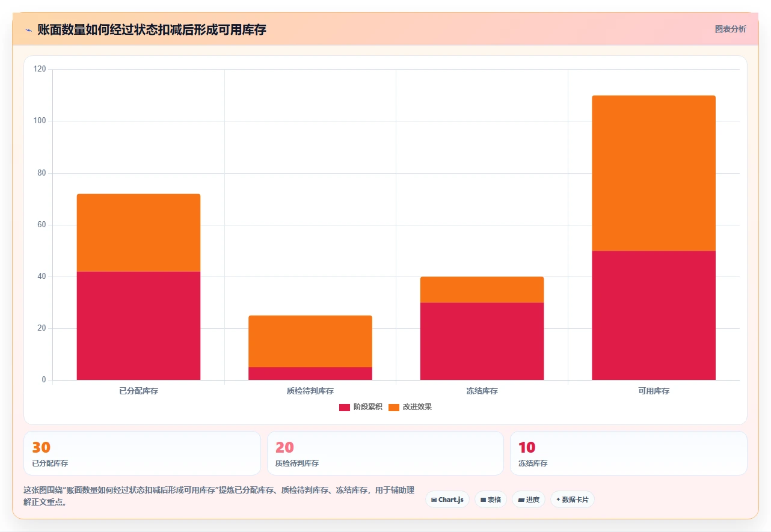Click the red 阶段累积 legend swatch
The image size is (771, 532).
click(345, 407)
